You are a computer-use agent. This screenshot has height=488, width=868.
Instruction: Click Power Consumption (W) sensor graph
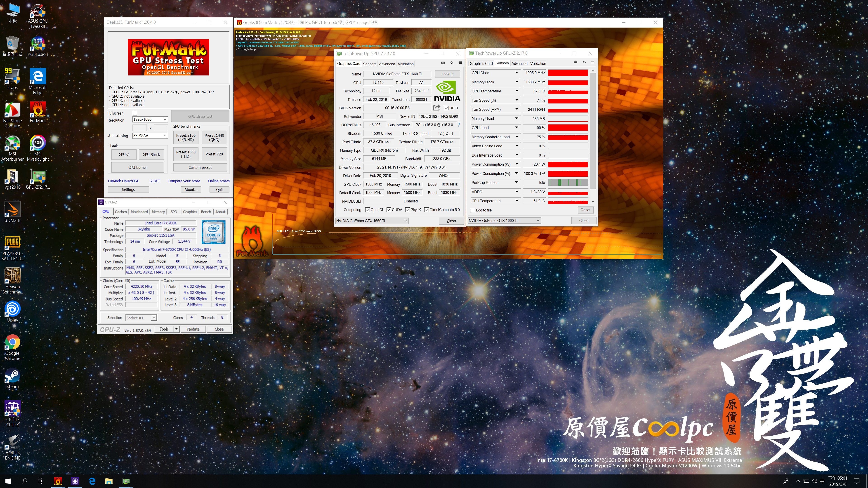[568, 164]
